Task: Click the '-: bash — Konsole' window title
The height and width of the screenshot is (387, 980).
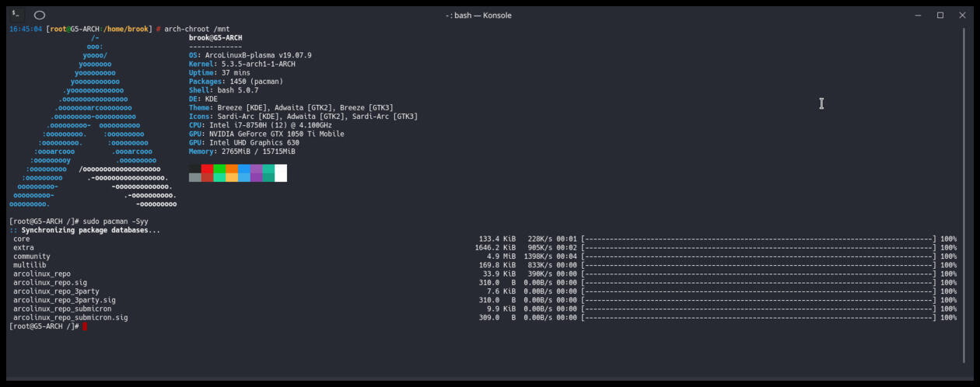Action: coord(478,15)
